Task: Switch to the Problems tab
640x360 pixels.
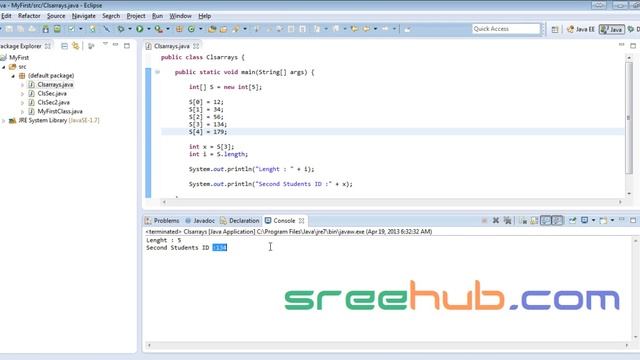Action: click(162, 220)
